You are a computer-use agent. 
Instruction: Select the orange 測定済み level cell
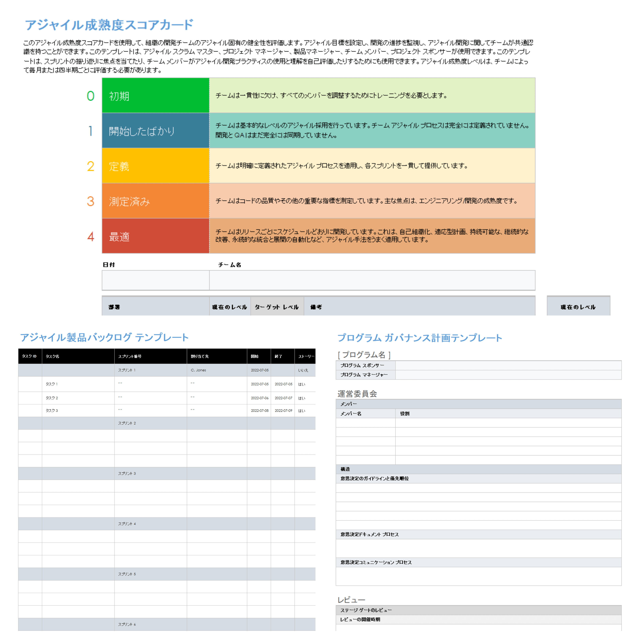155,201
